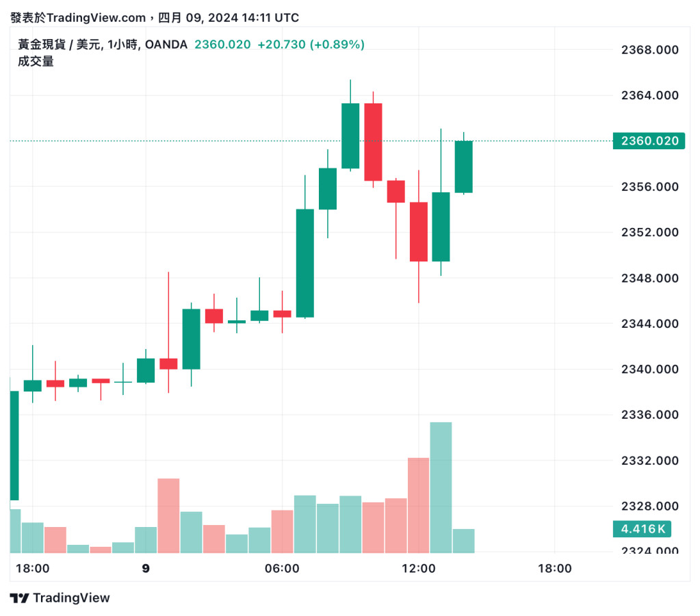Select the 2368.000 price axis label

(649, 50)
